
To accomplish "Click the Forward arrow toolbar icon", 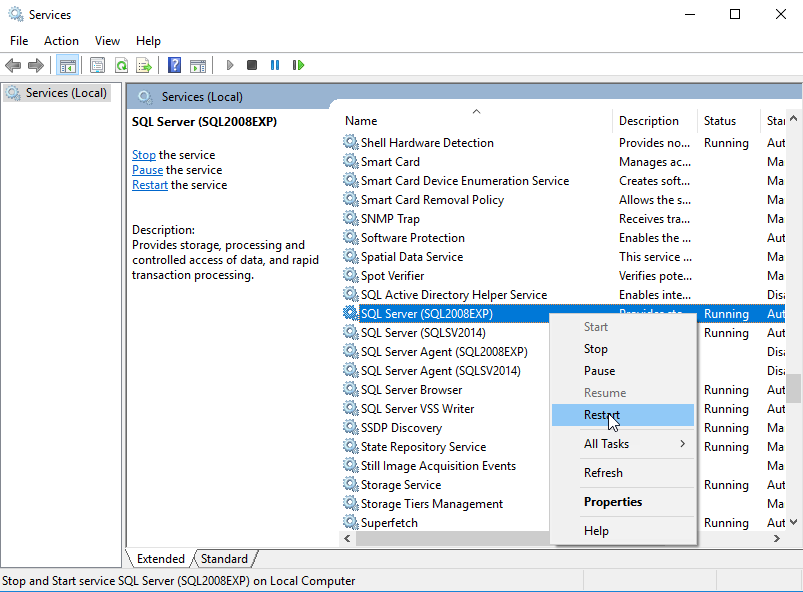I will click(x=35, y=65).
